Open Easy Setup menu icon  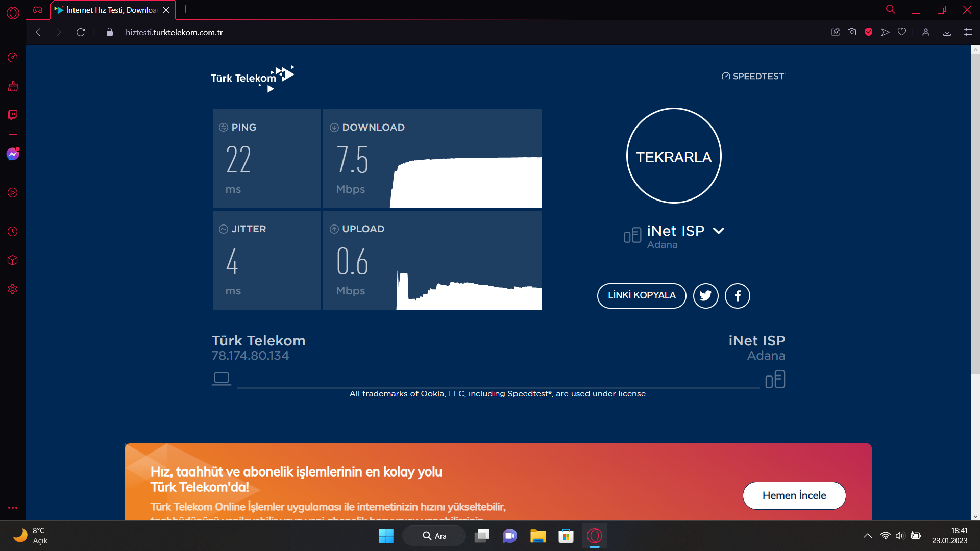click(968, 32)
